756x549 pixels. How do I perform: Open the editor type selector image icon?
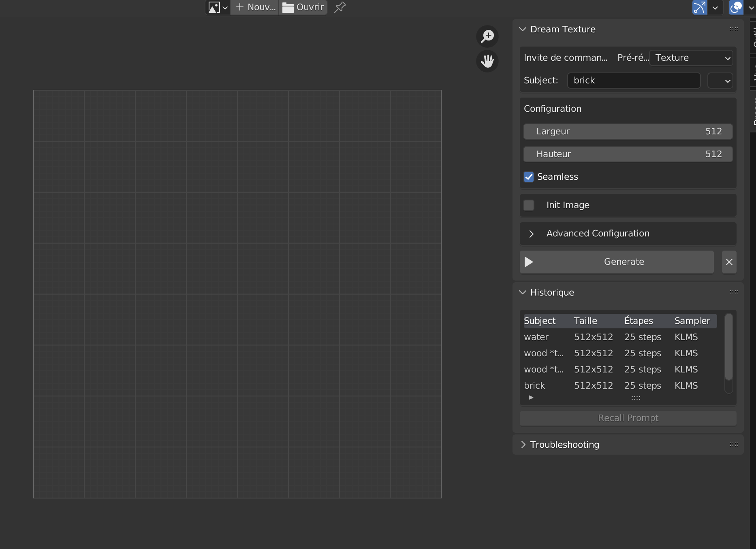point(214,7)
